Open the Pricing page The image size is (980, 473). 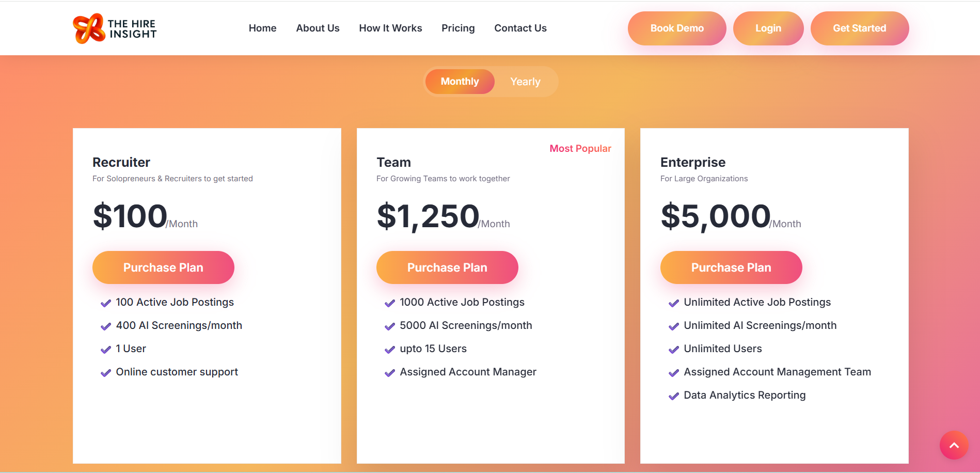(x=457, y=28)
